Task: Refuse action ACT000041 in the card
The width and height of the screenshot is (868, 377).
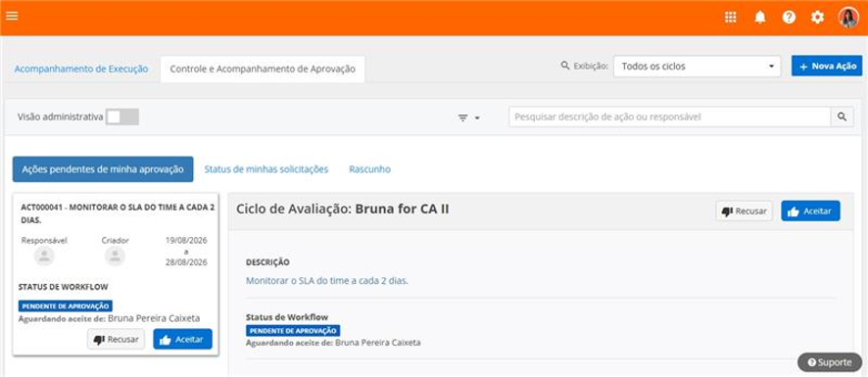Action: 116,340
